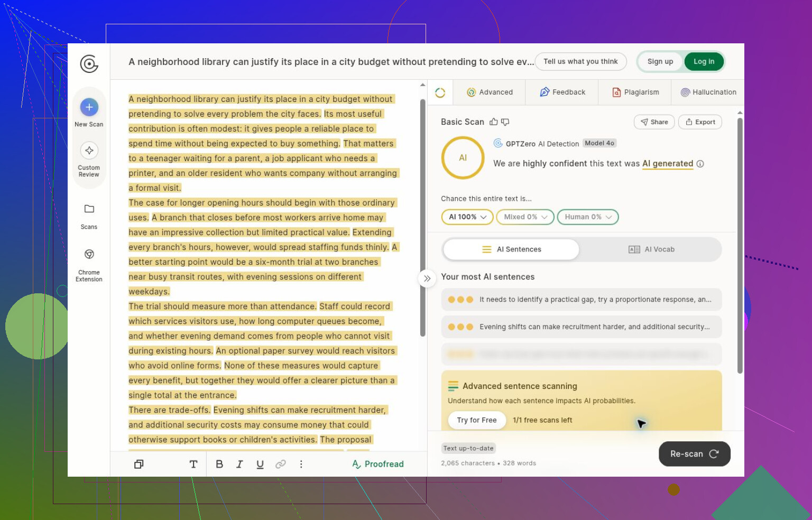812x520 pixels.
Task: Click the results panel's vertical scrollbar
Action: (x=740, y=246)
